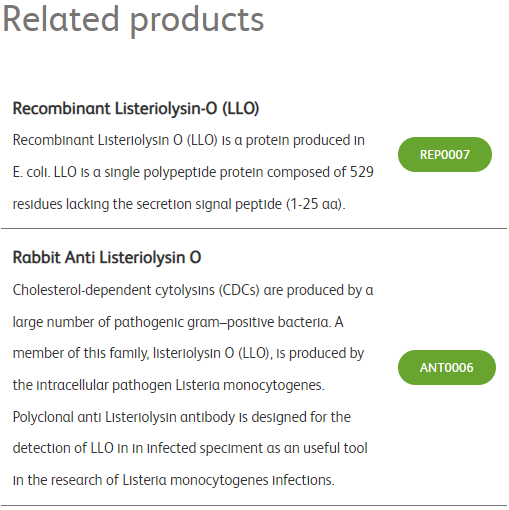This screenshot has width=509, height=510.
Task: Click the line 'E. coli. LLO is a single polypeptide'
Action: tap(193, 172)
